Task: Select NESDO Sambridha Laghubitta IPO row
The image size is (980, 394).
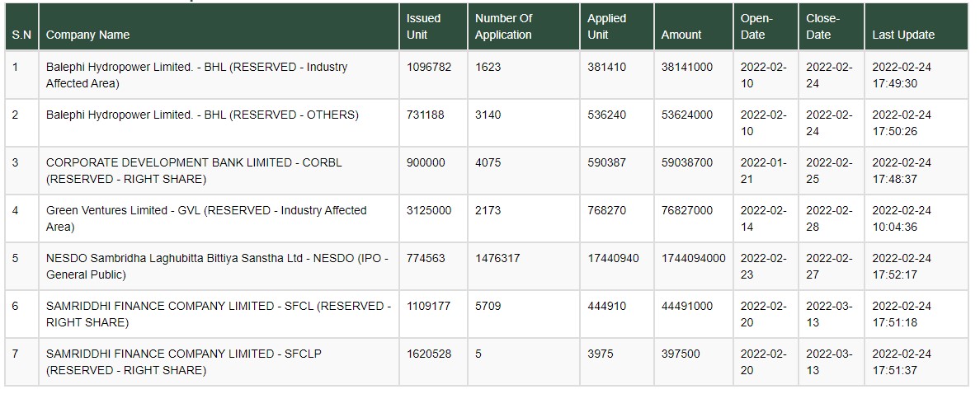Action: click(x=486, y=266)
